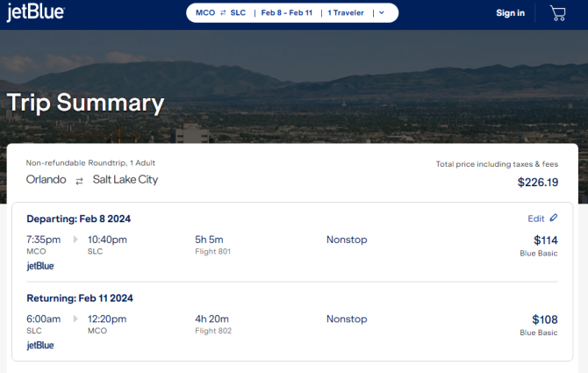Click the pencil edit icon for departing flight

click(x=554, y=218)
